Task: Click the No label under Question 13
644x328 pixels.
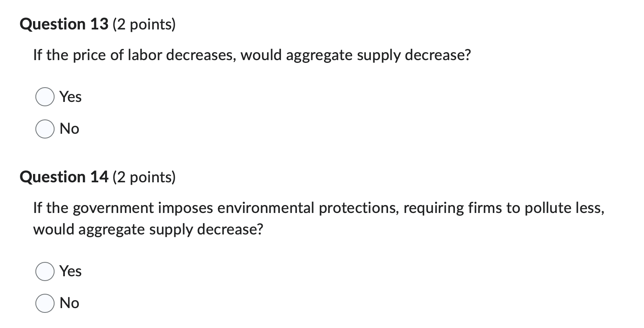Action: coord(69,128)
